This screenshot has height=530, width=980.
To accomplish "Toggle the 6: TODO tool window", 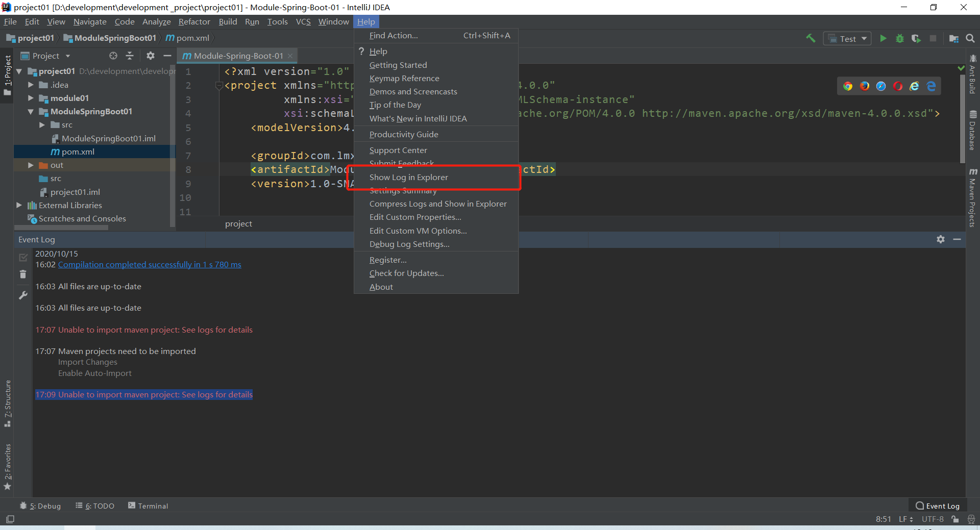I will point(95,506).
